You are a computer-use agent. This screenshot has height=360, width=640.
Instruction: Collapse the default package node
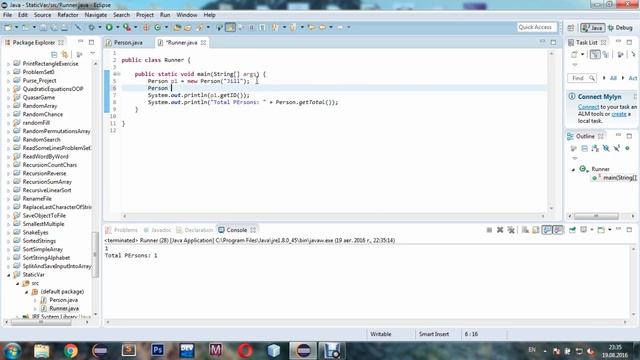pos(27,292)
